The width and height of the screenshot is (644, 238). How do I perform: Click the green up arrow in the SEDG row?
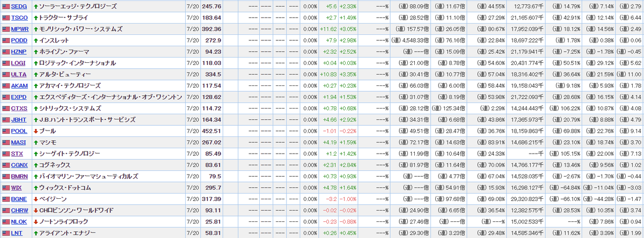35,7
